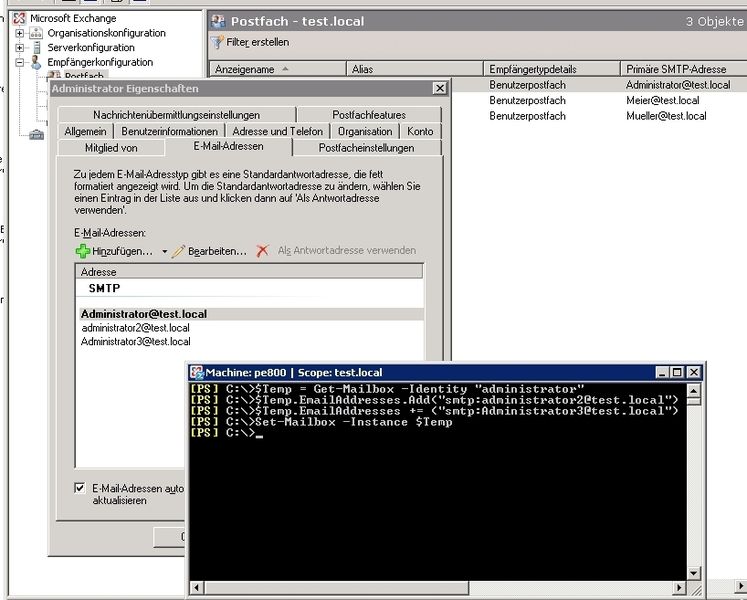Uncheck automatic e-mail address update checkbox
Image resolution: width=747 pixels, height=600 pixels.
coord(80,488)
